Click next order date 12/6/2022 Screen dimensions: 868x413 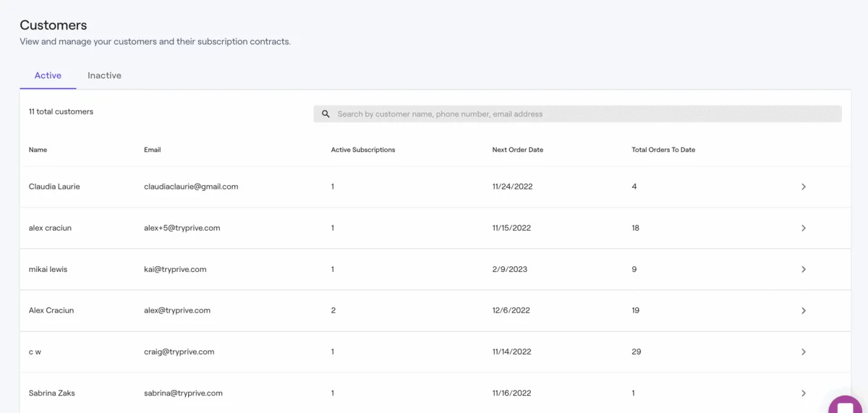click(511, 310)
